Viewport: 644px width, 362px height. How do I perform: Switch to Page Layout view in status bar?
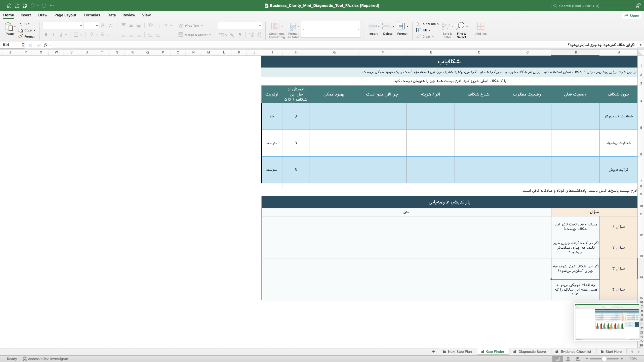point(568,359)
